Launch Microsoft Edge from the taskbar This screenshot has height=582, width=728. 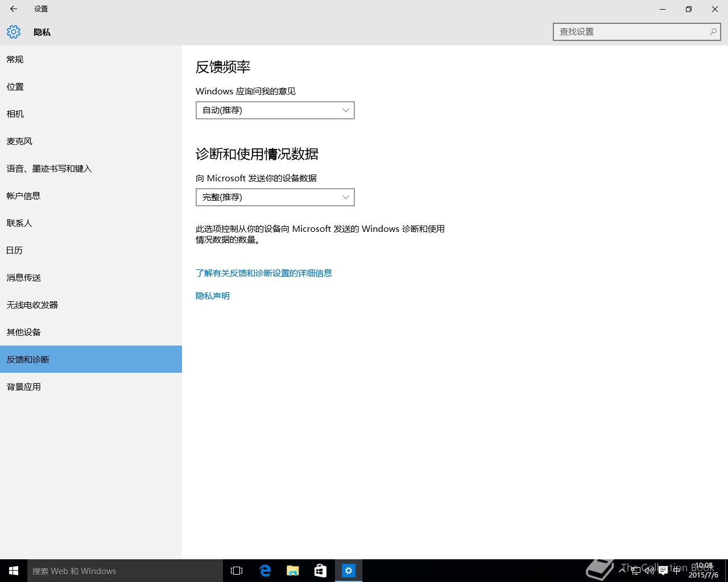click(x=265, y=571)
